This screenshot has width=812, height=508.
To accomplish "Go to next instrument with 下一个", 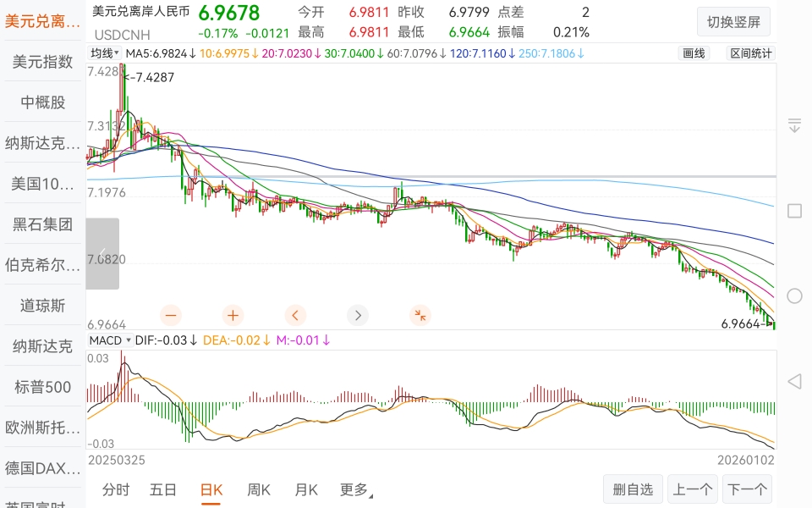I will click(748, 489).
